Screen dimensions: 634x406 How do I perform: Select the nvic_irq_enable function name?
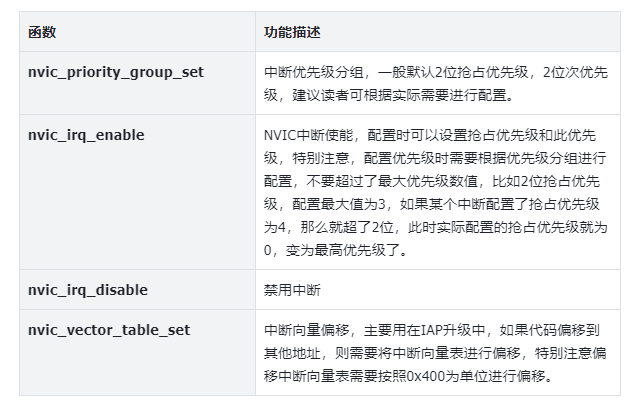pos(86,135)
